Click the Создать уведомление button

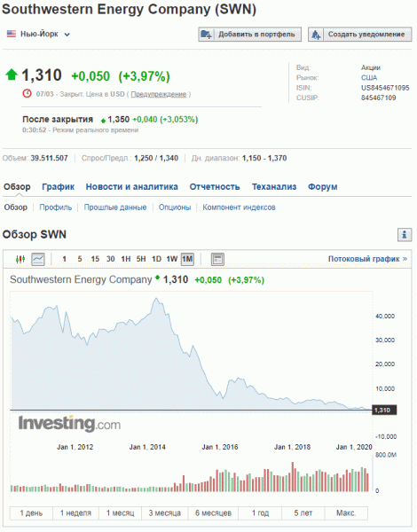(360, 35)
